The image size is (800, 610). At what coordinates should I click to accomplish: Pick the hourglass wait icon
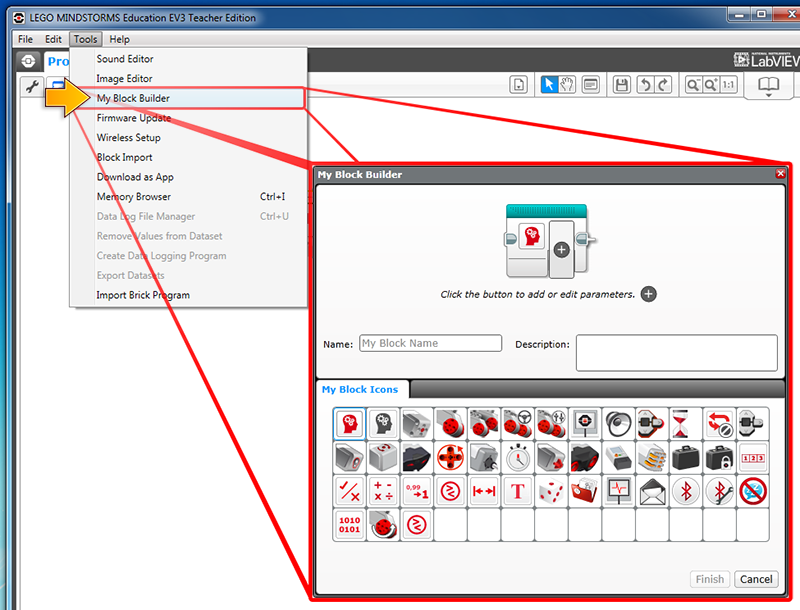(x=686, y=424)
